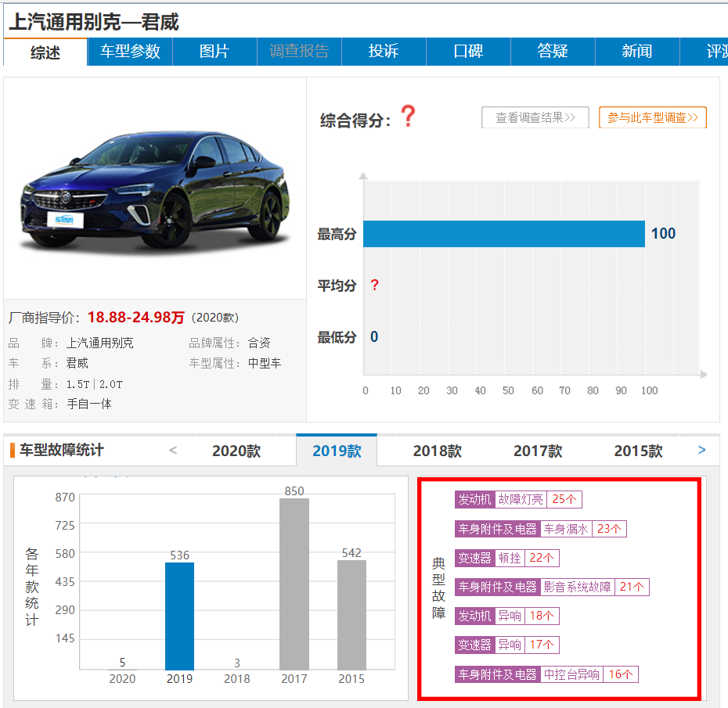The height and width of the screenshot is (708, 728).
Task: Click the red question mark beside 综合得分
Action: tap(408, 116)
